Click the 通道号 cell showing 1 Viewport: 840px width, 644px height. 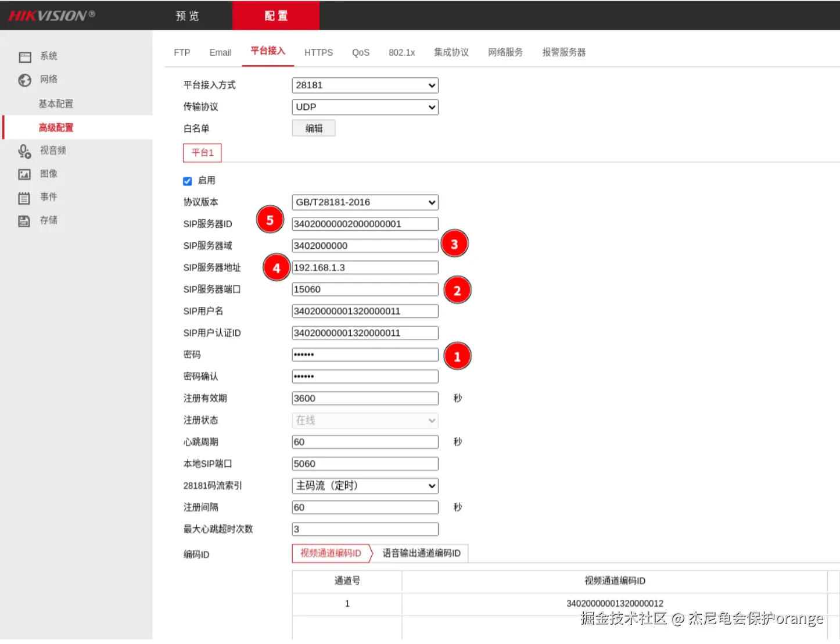point(347,604)
